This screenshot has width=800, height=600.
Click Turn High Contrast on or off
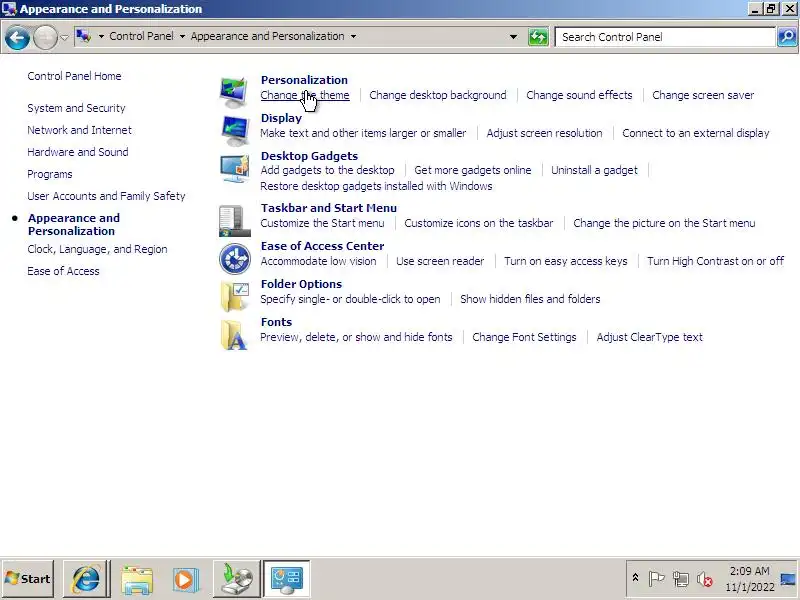[715, 261]
